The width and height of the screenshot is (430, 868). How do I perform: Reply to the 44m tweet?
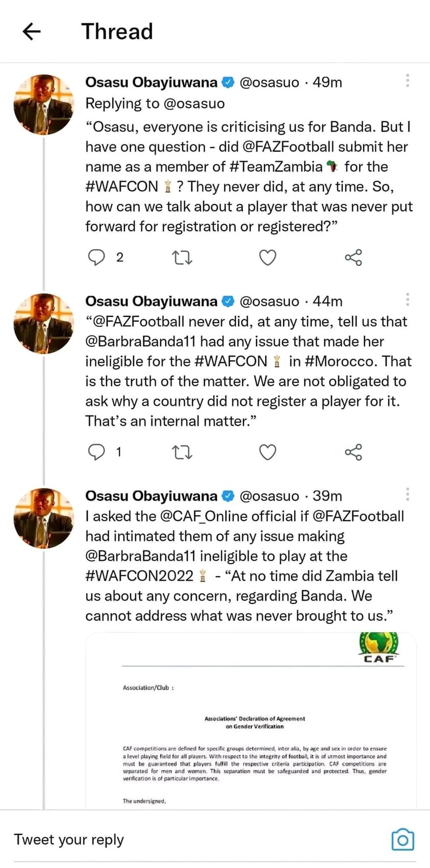point(96,452)
